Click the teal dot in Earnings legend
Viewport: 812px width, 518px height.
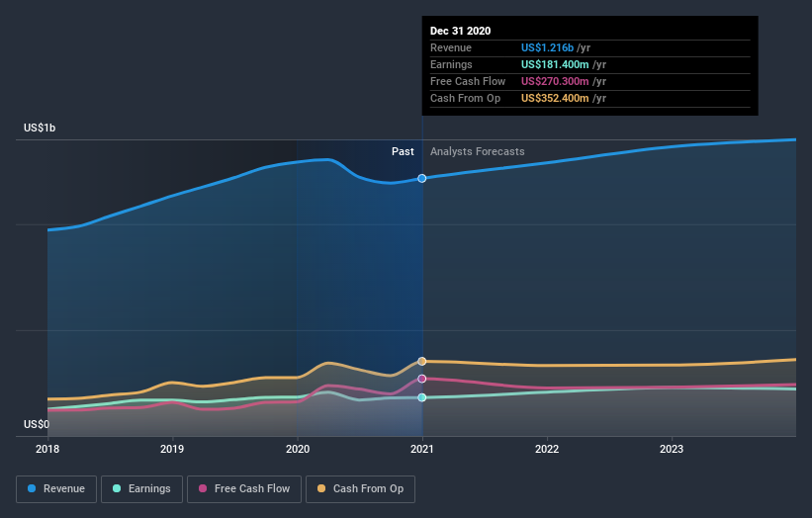coord(117,488)
